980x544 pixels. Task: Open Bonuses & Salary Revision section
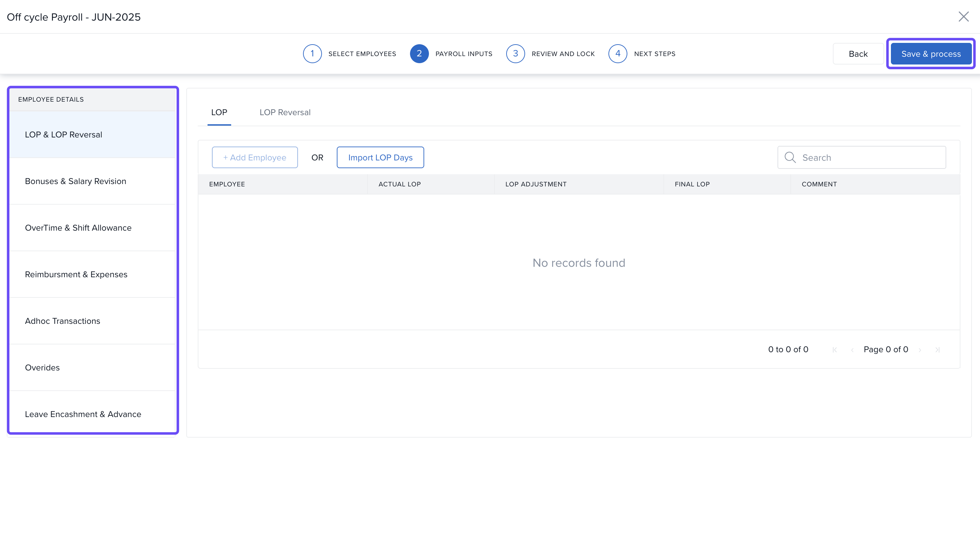tap(76, 181)
